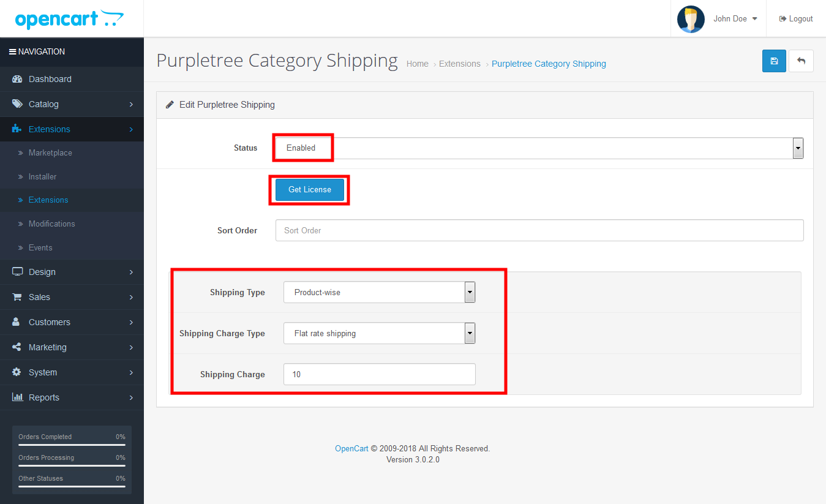The width and height of the screenshot is (826, 504).
Task: Click Purpletree Category Shipping breadcrumb link
Action: point(549,64)
